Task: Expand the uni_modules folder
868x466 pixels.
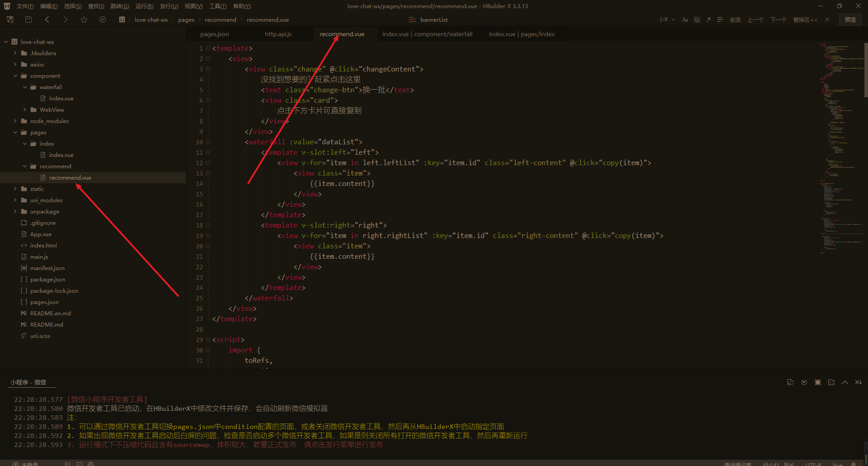Action: click(15, 200)
